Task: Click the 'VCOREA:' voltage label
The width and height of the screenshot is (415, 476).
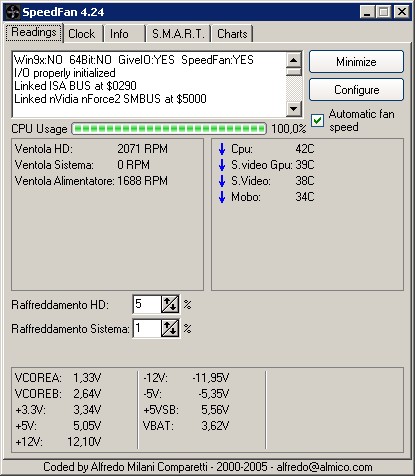Action: click(x=38, y=378)
